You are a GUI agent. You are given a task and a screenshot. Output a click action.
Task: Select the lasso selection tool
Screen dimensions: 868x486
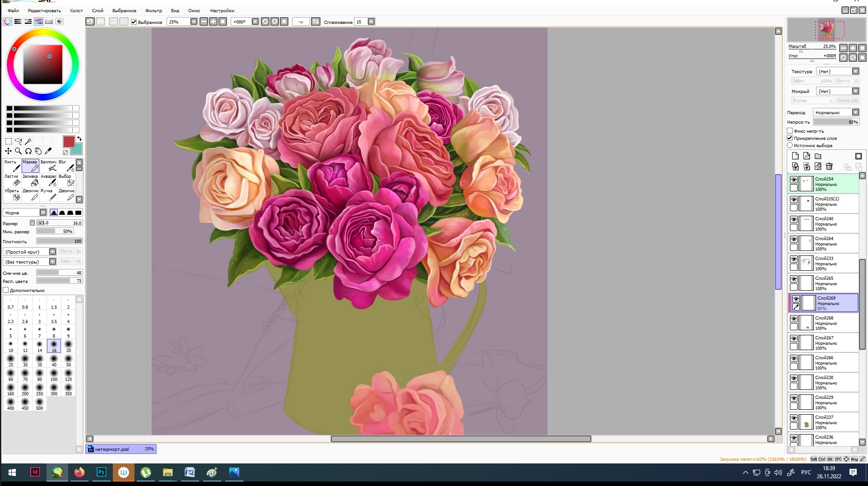(x=19, y=141)
